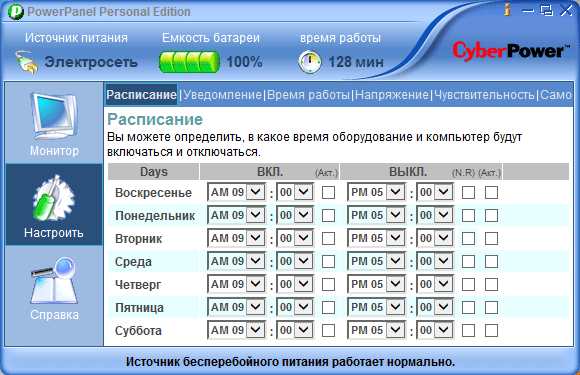This screenshot has height=375, width=580.
Task: Open the Время работы tab
Action: 308,95
